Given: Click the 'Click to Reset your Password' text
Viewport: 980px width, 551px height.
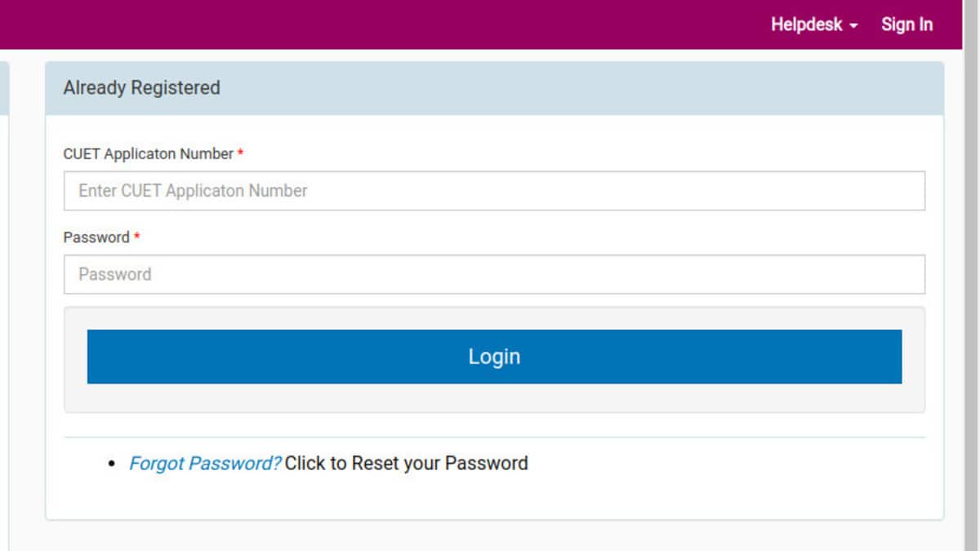Looking at the screenshot, I should (406, 464).
